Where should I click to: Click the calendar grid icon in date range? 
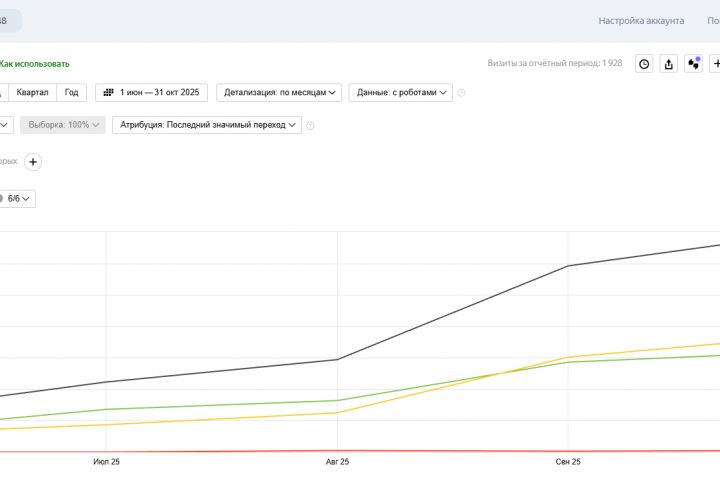click(x=107, y=92)
